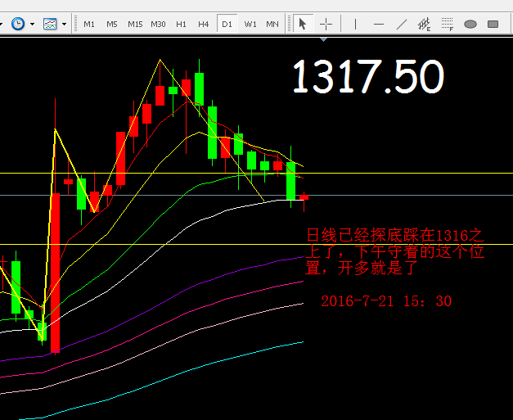Open the chart Templates icon

(x=50, y=24)
